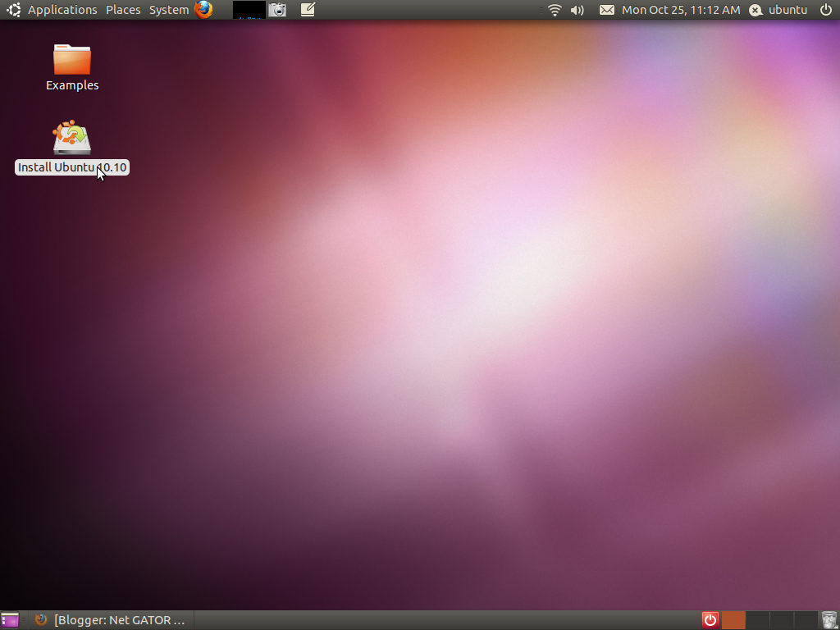Click the red power button in bottom panel

point(710,620)
